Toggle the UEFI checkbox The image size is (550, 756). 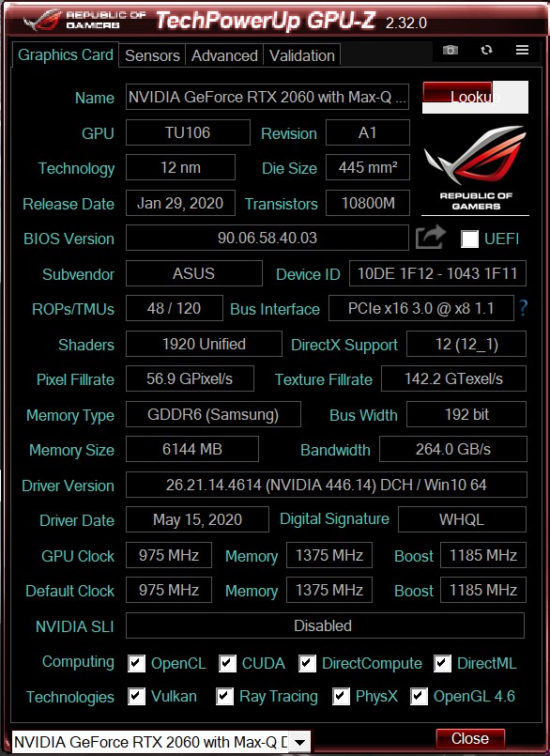(x=469, y=239)
